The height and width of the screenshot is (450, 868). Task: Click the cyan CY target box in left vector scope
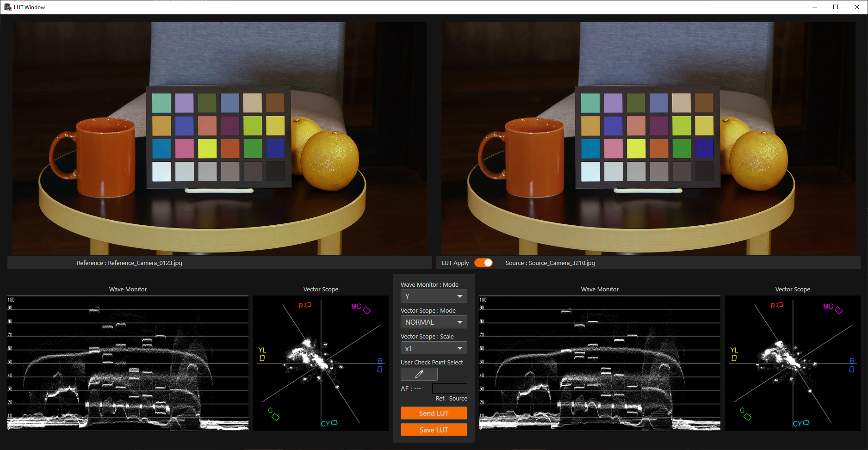tap(334, 423)
